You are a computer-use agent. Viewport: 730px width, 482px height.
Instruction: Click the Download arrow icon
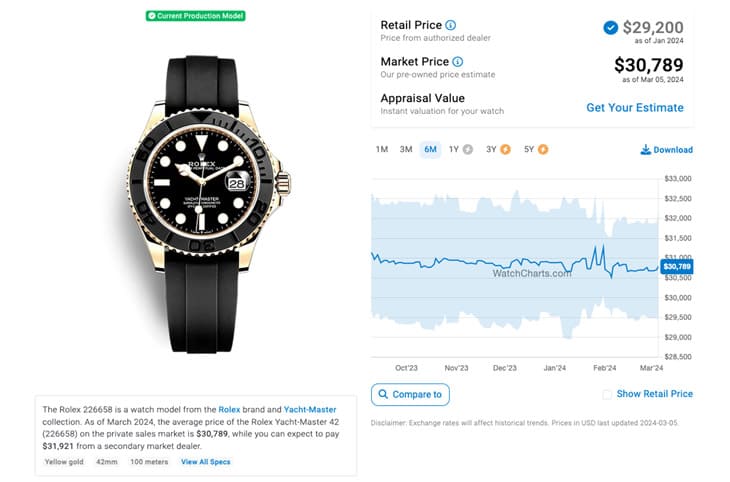click(x=645, y=149)
